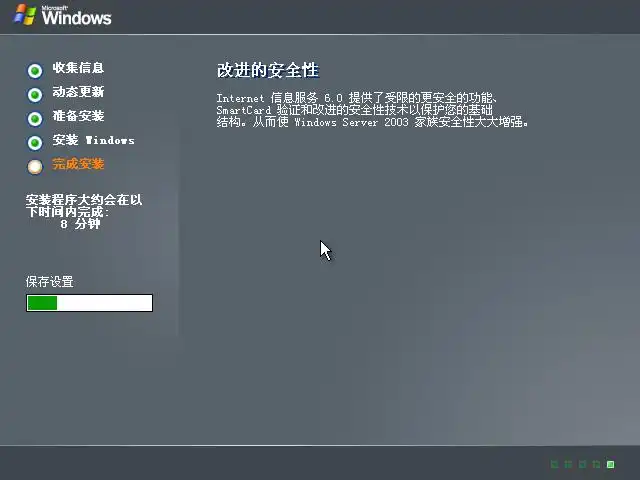The height and width of the screenshot is (480, 640).
Task: Click the green bullet beside 动态更新
Action: click(35, 95)
